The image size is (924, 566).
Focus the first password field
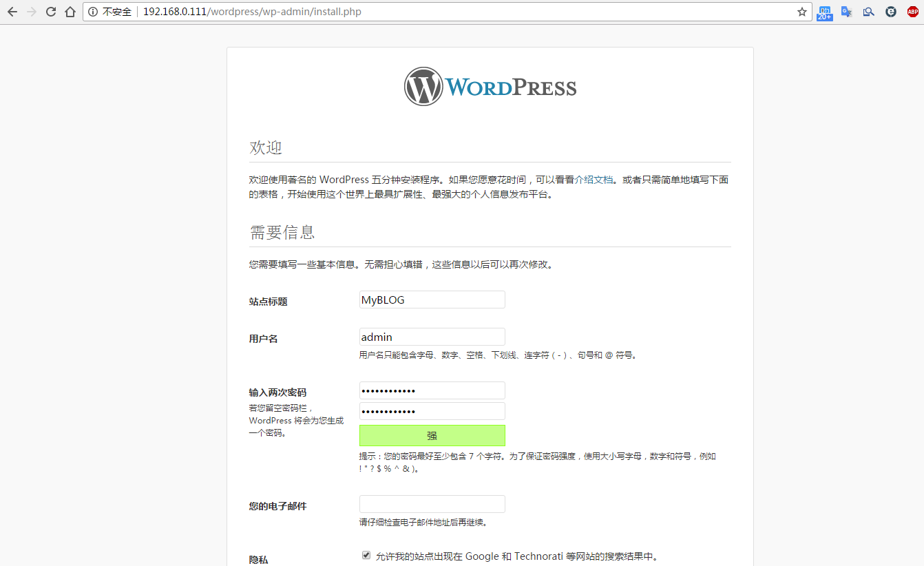coord(432,390)
